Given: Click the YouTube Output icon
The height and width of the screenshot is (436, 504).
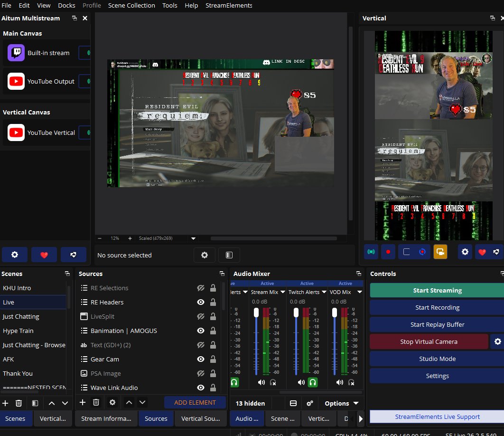Looking at the screenshot, I should [x=16, y=81].
